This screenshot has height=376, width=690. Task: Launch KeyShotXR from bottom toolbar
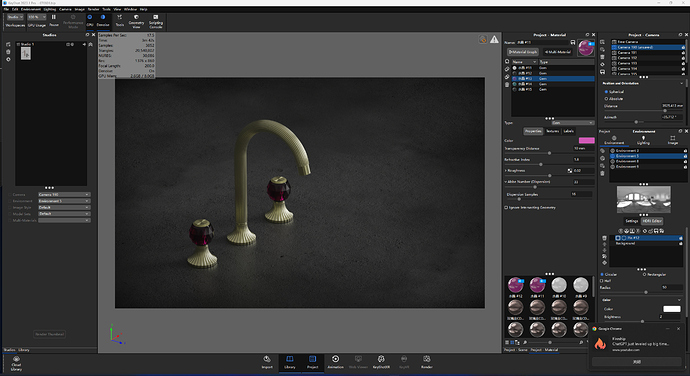pos(381,362)
